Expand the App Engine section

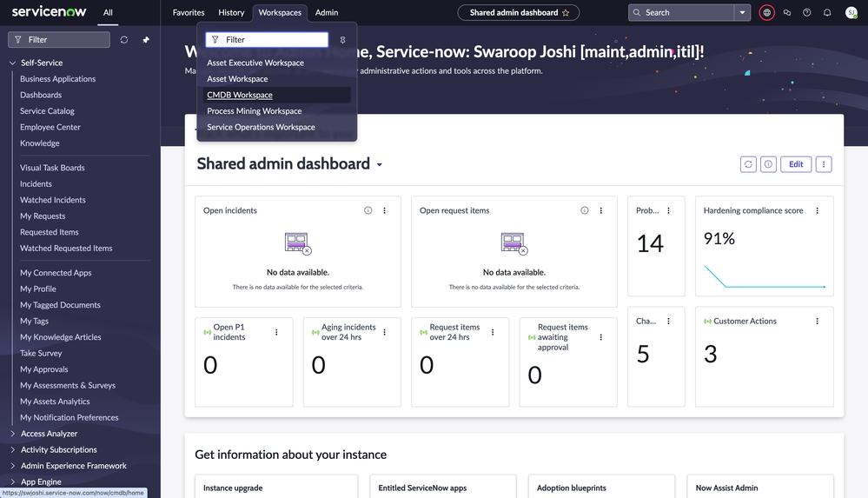12,482
